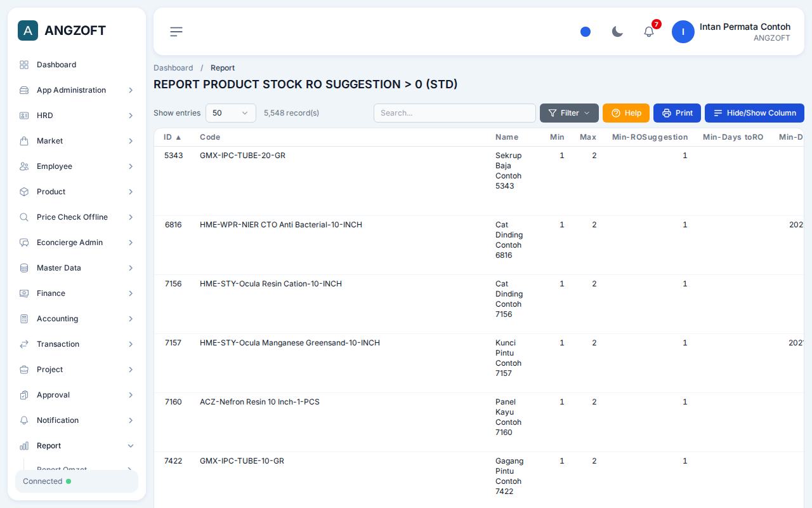Open the Master Data sidebar menu
This screenshot has width=812, height=508.
(x=77, y=268)
